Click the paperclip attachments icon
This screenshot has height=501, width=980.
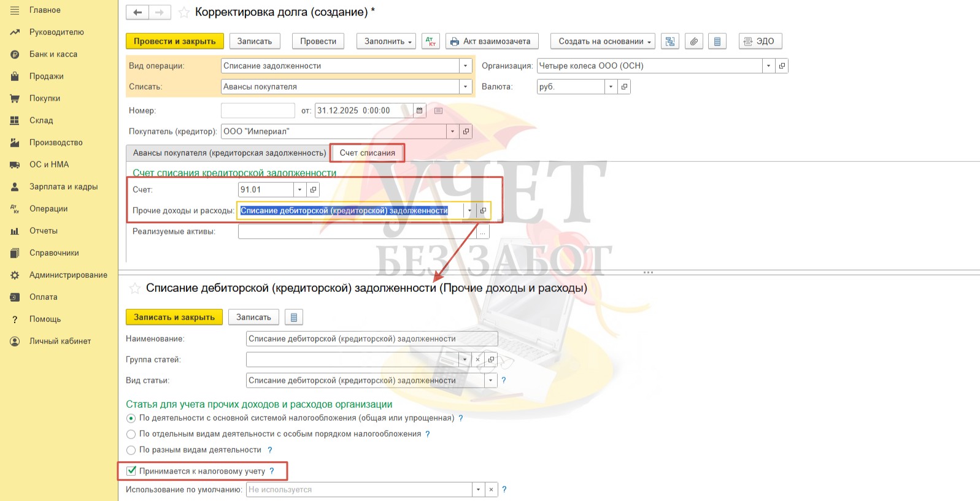(693, 41)
